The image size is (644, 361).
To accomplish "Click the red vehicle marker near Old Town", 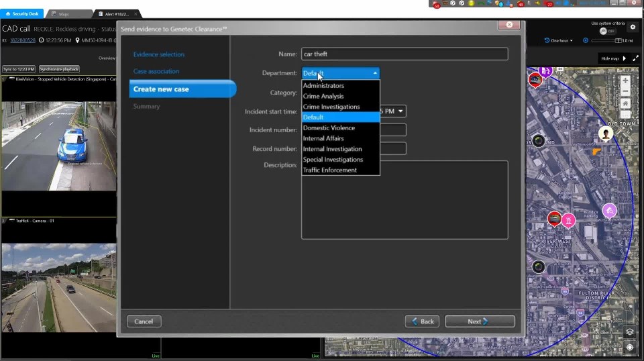I will pos(535,80).
